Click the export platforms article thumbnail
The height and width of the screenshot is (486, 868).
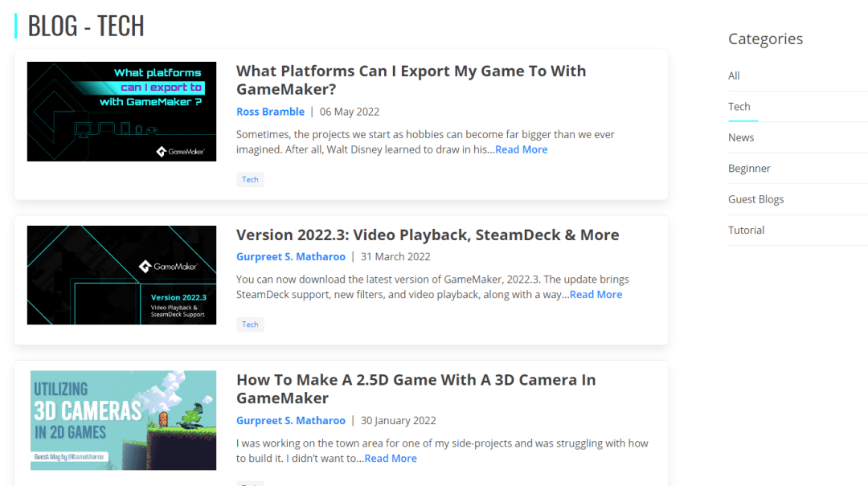(x=121, y=112)
